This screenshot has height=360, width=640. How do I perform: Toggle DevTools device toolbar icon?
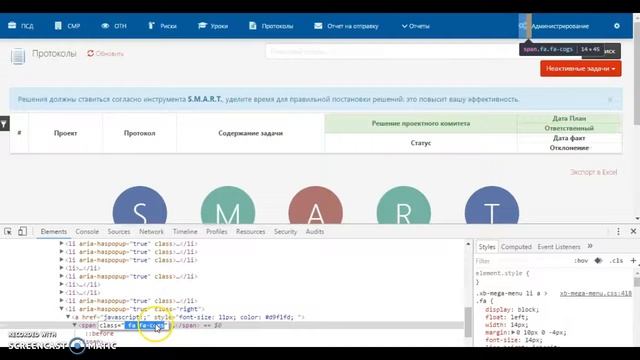pyautogui.click(x=22, y=231)
